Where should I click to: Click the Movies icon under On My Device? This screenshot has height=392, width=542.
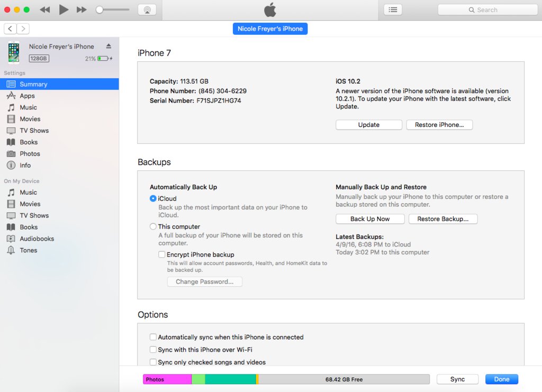(x=11, y=204)
